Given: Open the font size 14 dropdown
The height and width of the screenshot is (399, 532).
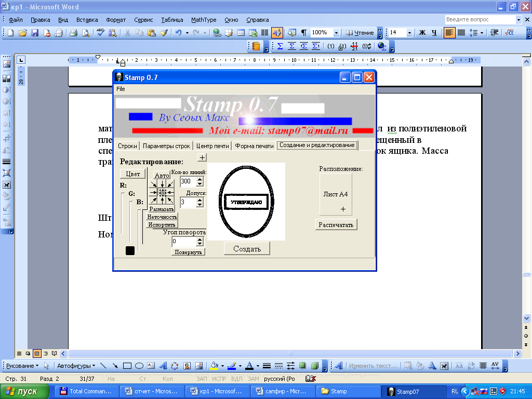Looking at the screenshot, I should click(x=409, y=33).
